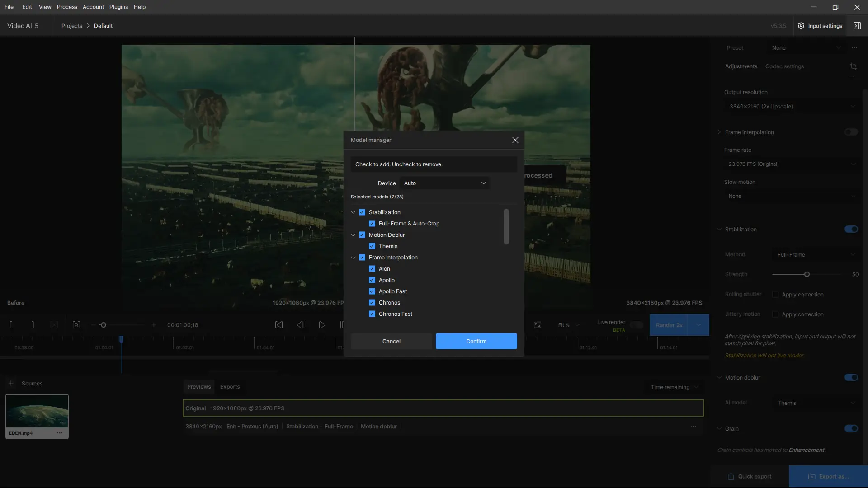Viewport: 868px width, 488px height.
Task: Open the Device Auto dropdown
Action: pos(444,183)
